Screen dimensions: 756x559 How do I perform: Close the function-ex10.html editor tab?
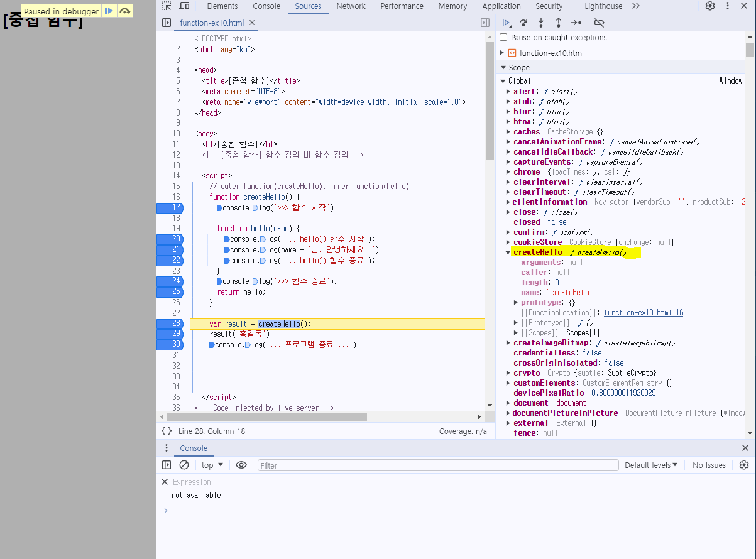[x=252, y=23]
